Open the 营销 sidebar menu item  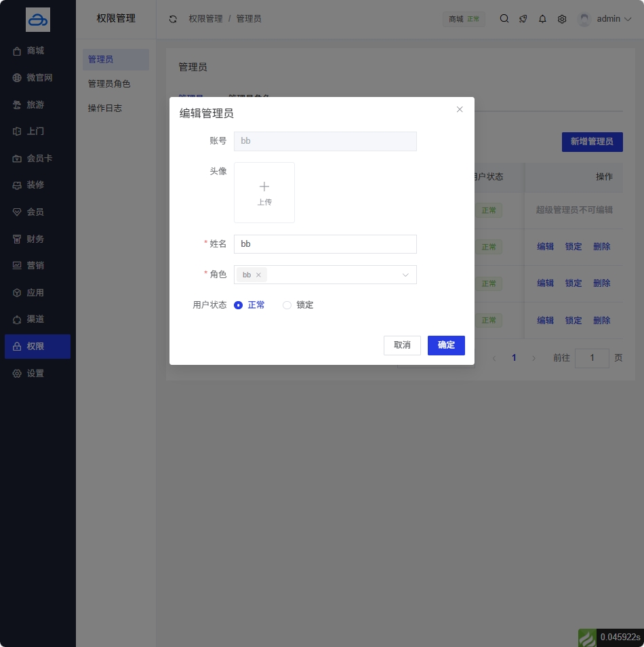click(x=35, y=265)
